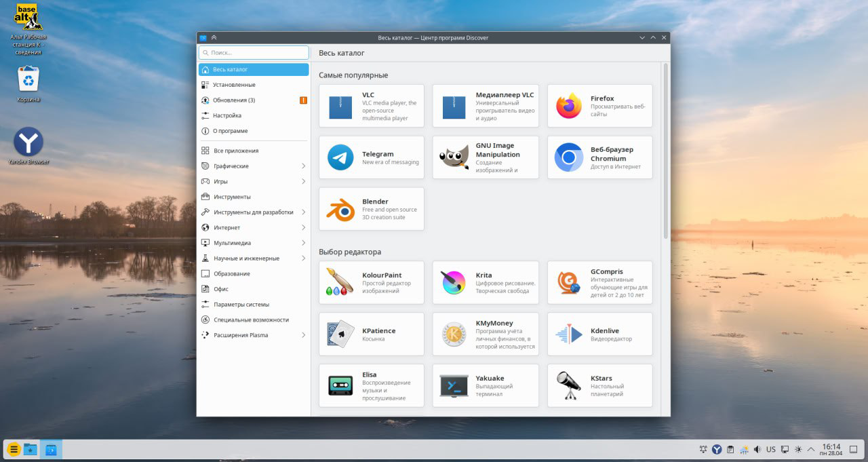Expand the Игры category chevron
This screenshot has height=462, width=868.
[x=303, y=182]
